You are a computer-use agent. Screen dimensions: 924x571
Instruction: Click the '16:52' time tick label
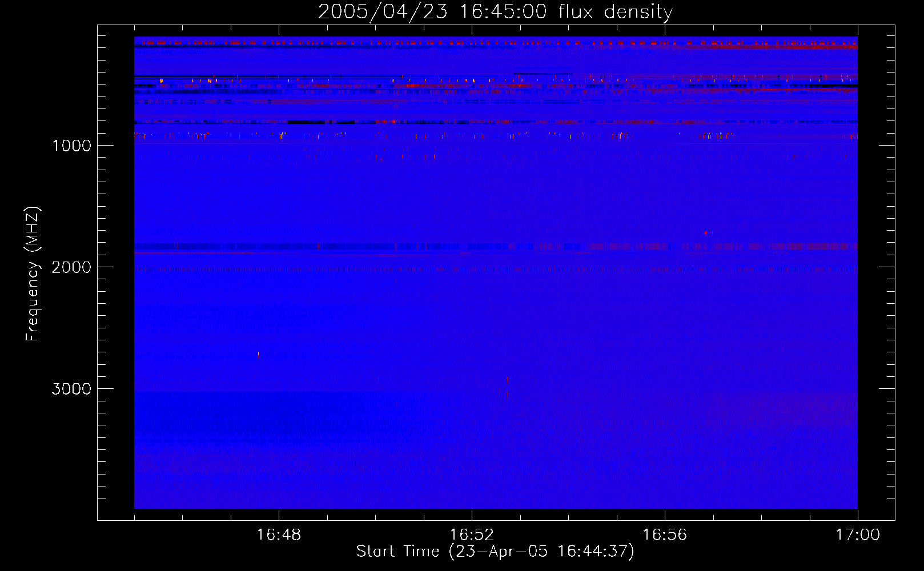click(472, 535)
